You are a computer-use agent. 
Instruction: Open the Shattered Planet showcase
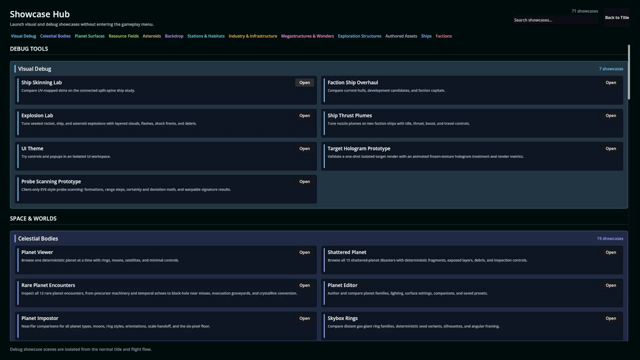click(611, 252)
